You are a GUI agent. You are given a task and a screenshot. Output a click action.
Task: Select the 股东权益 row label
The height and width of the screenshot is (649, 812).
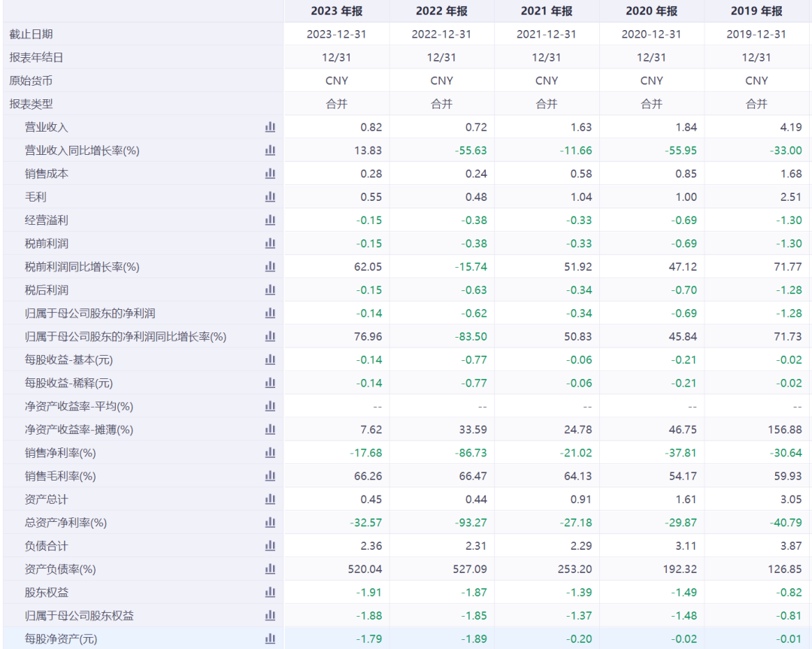[x=47, y=593]
